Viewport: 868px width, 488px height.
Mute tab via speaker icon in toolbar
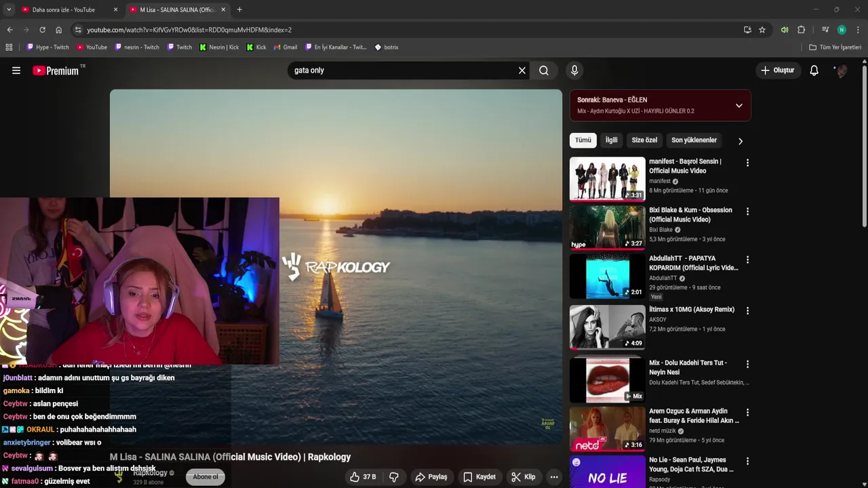point(785,30)
